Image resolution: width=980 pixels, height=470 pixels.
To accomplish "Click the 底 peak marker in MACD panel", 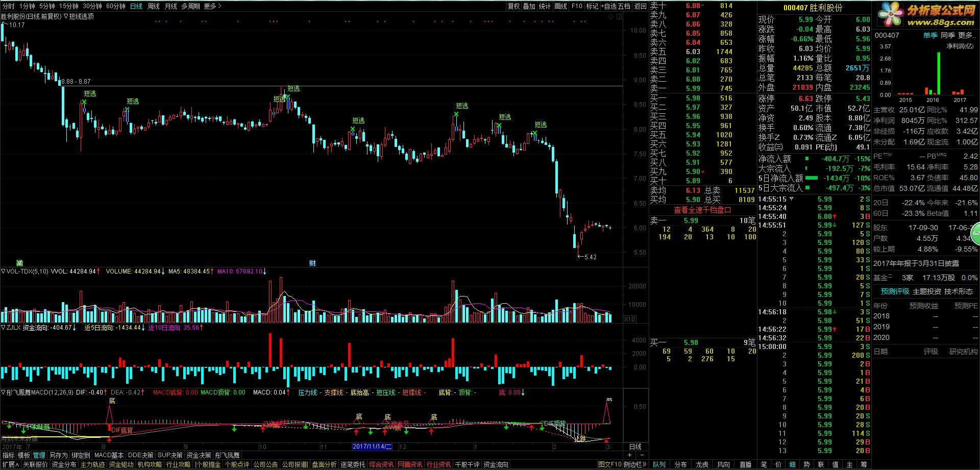I will [112, 401].
